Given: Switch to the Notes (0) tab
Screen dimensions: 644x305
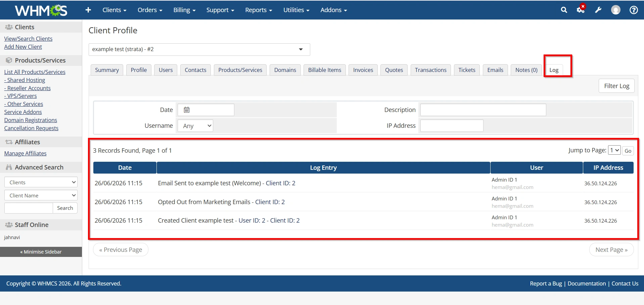Looking at the screenshot, I should pos(526,70).
